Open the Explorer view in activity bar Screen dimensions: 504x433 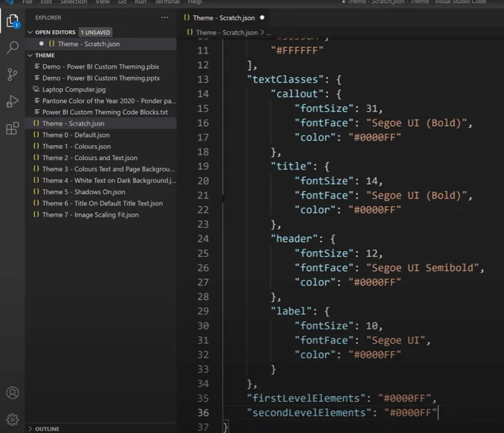[13, 21]
